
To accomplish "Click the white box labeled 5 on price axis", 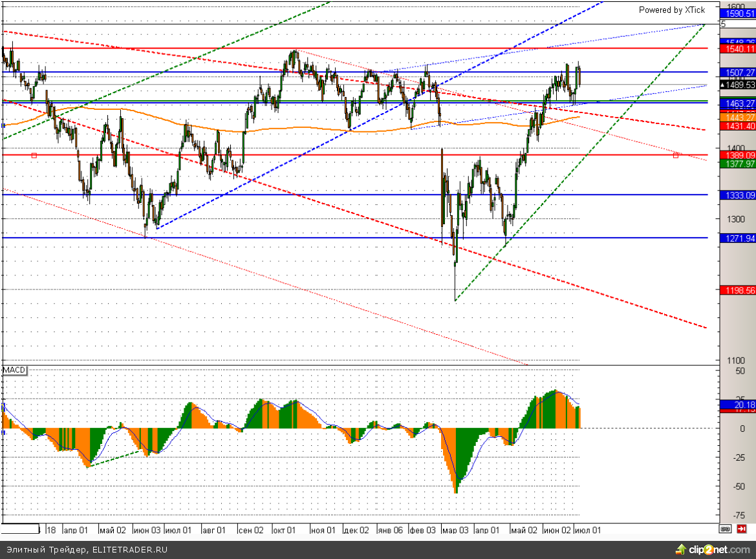I will (738, 24).
